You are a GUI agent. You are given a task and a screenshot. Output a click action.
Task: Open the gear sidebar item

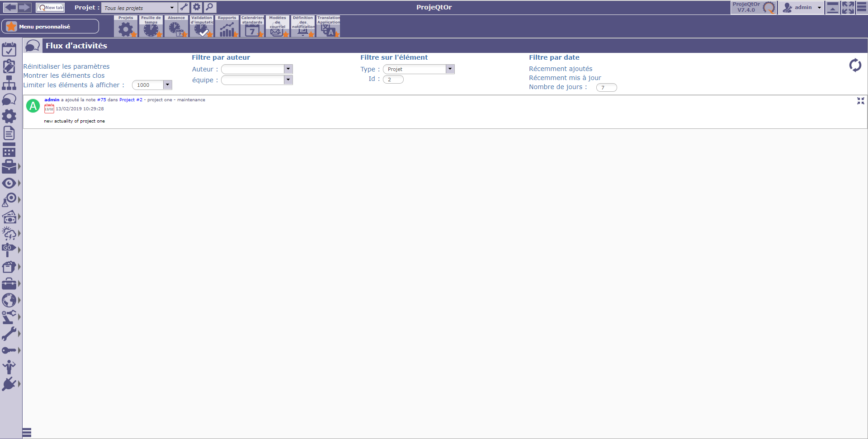pos(9,116)
